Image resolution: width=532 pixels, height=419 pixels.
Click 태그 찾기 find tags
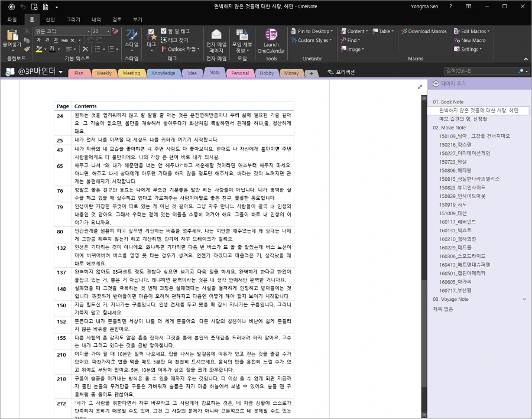pyautogui.click(x=175, y=40)
